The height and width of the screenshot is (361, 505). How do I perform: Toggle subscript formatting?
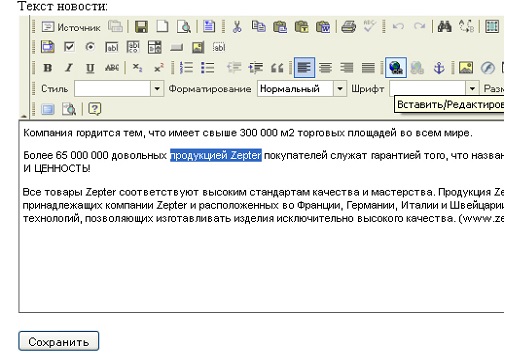[x=137, y=68]
